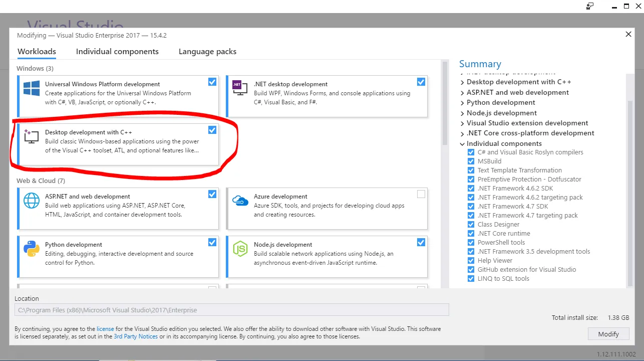The height and width of the screenshot is (361, 644).
Task: Close the Modifying dialog with the X button
Action: point(628,35)
